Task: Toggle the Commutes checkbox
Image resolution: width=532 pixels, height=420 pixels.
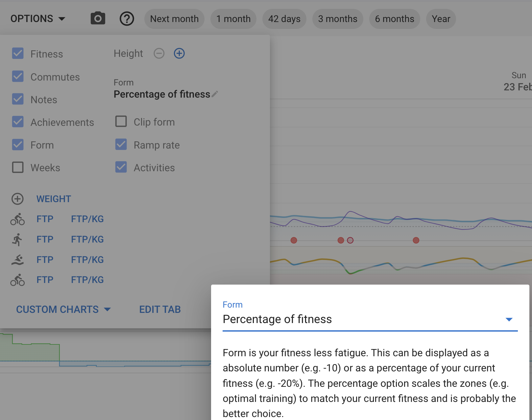Action: pyautogui.click(x=18, y=76)
